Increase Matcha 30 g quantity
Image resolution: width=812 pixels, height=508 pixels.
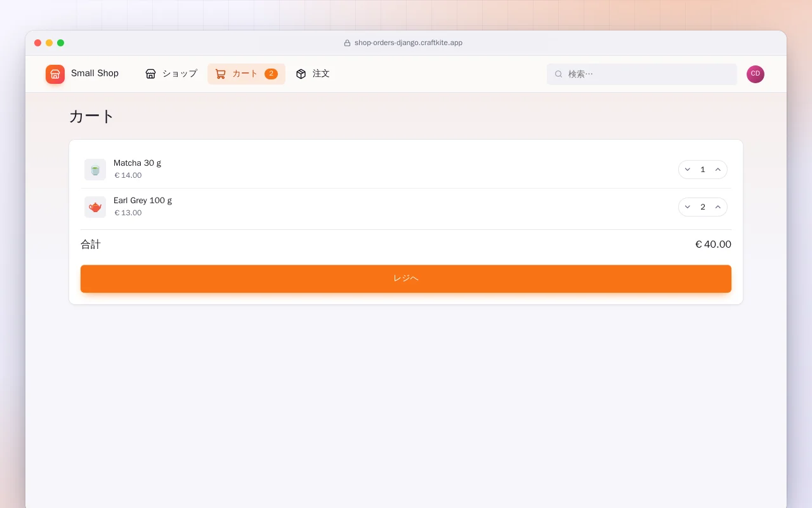point(718,170)
